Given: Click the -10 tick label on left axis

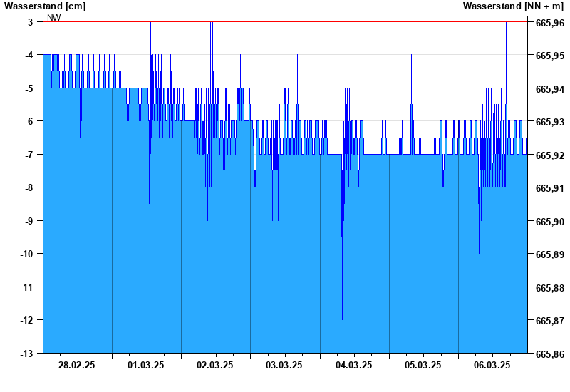Looking at the screenshot, I should (26, 254).
